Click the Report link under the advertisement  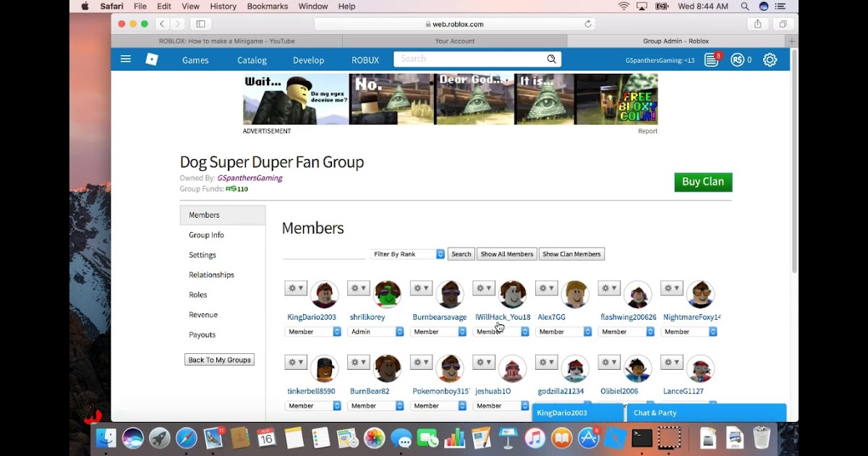click(647, 131)
